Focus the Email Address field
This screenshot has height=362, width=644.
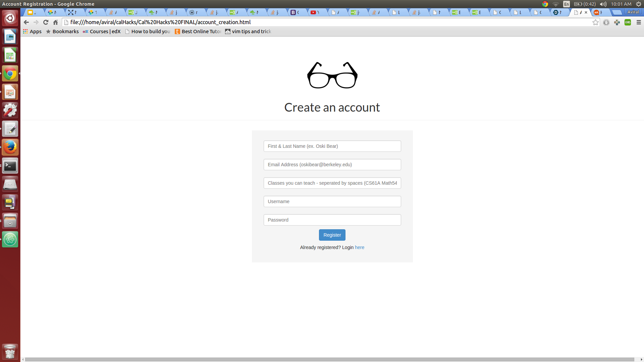[x=332, y=165]
